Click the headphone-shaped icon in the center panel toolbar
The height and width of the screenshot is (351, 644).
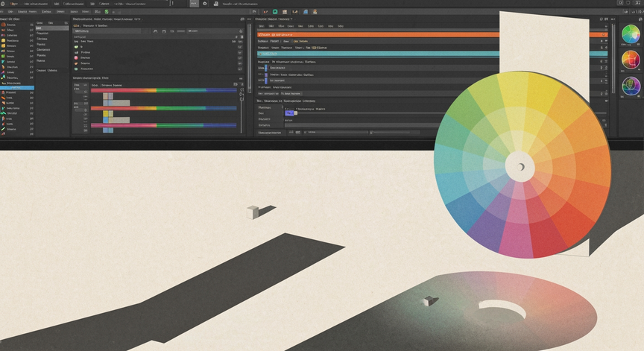tap(155, 31)
